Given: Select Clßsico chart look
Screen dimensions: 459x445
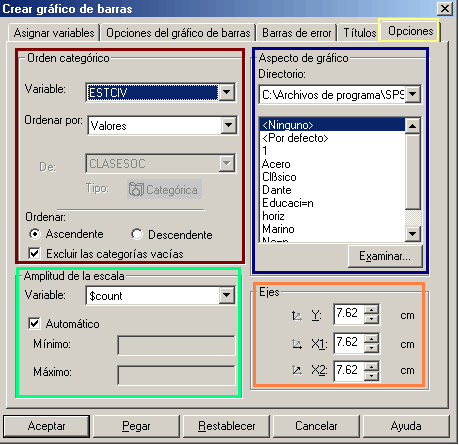Looking at the screenshot, I should pyautogui.click(x=332, y=177).
